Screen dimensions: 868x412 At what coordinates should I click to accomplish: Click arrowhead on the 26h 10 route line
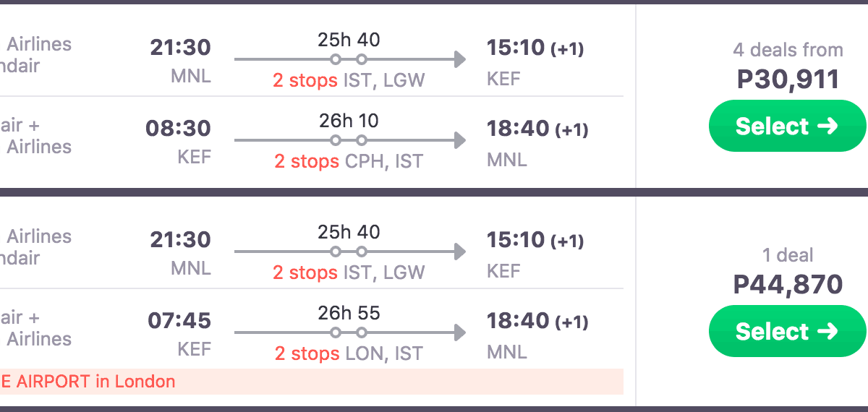click(x=459, y=140)
